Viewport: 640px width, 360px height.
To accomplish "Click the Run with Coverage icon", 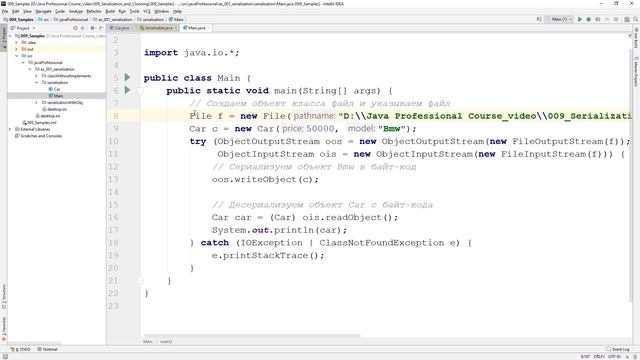I will [x=598, y=19].
